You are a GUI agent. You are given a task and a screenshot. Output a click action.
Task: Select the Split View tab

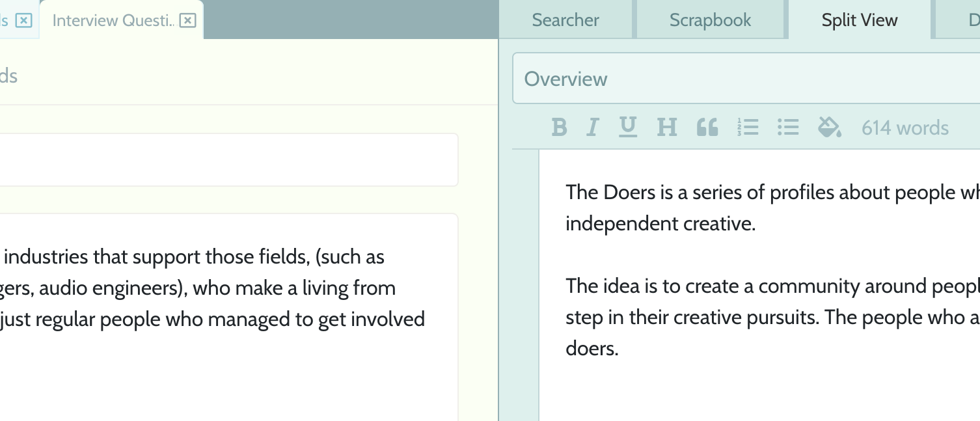click(x=860, y=20)
